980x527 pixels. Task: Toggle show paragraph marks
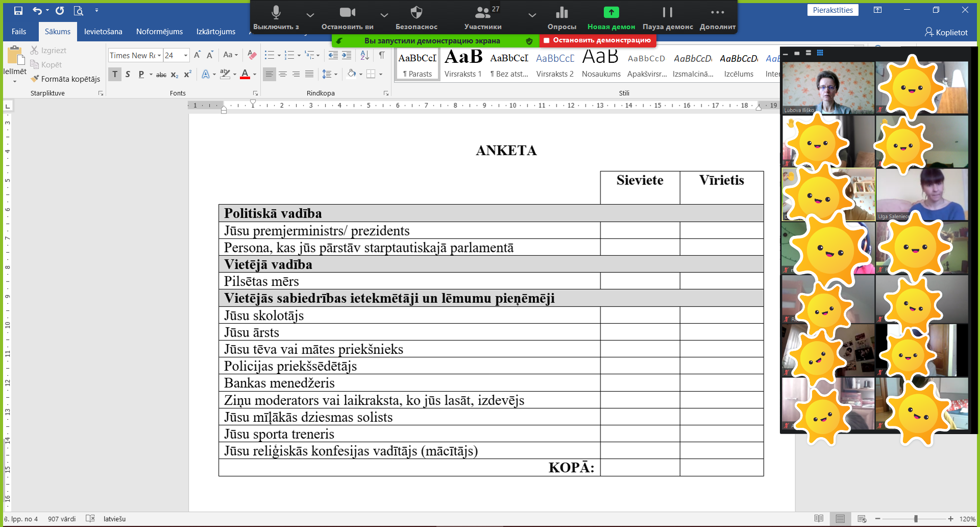[x=382, y=55]
